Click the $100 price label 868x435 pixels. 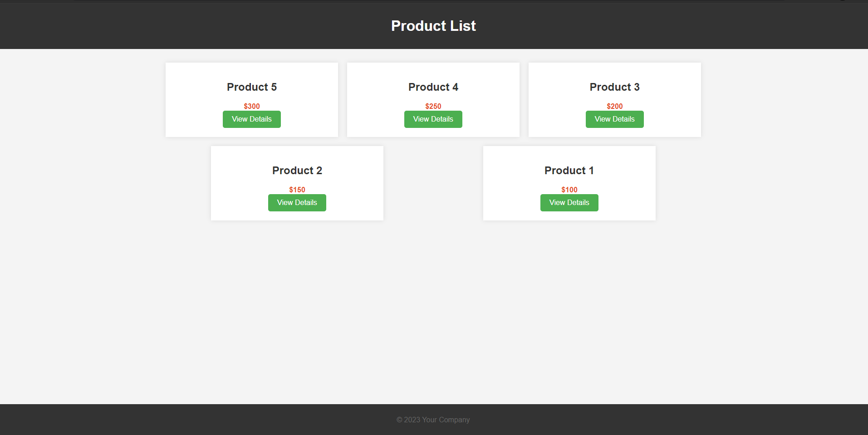[x=569, y=190]
